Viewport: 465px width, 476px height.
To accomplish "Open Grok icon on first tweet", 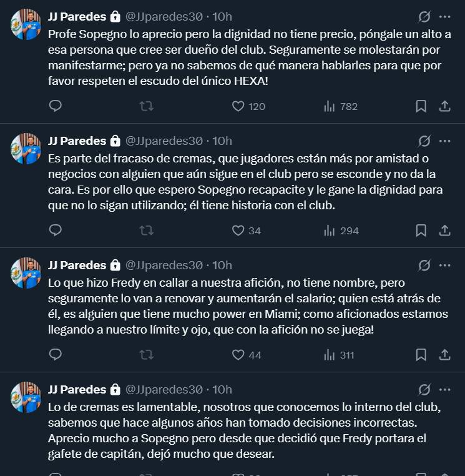I will pos(424,17).
